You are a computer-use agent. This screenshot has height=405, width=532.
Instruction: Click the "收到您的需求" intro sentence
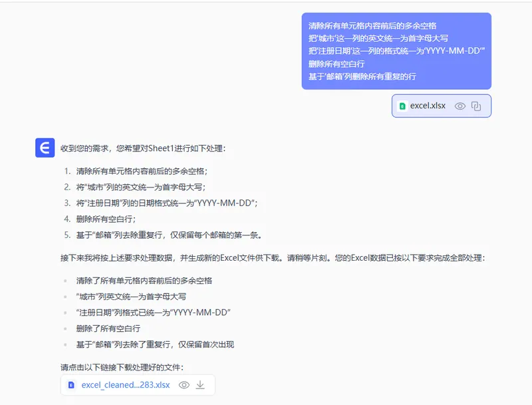point(143,148)
